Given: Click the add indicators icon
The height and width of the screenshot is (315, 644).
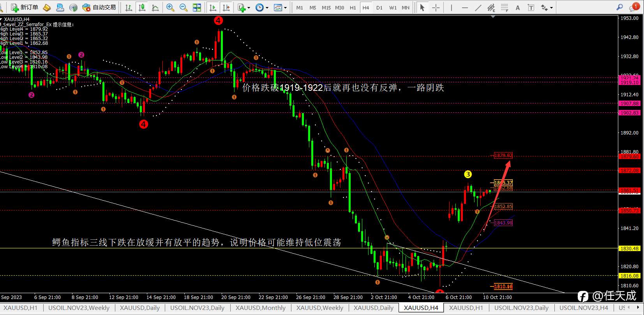Looking at the screenshot, I should [x=242, y=7].
